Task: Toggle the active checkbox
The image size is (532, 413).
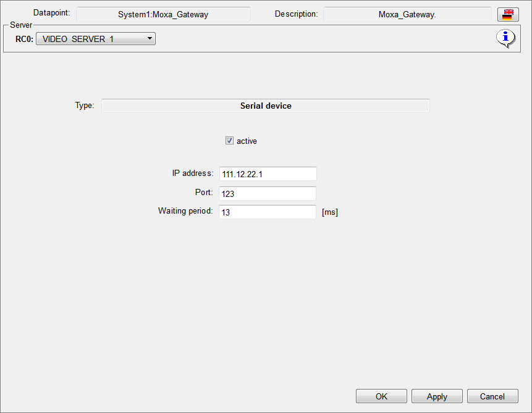Action: [x=229, y=141]
